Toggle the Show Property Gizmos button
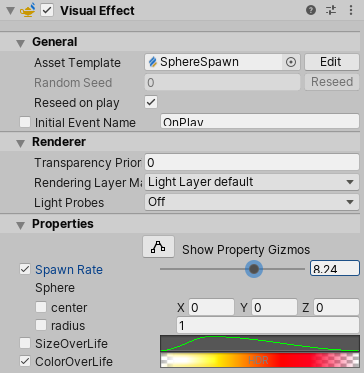This screenshot has width=364, height=373. [x=158, y=247]
